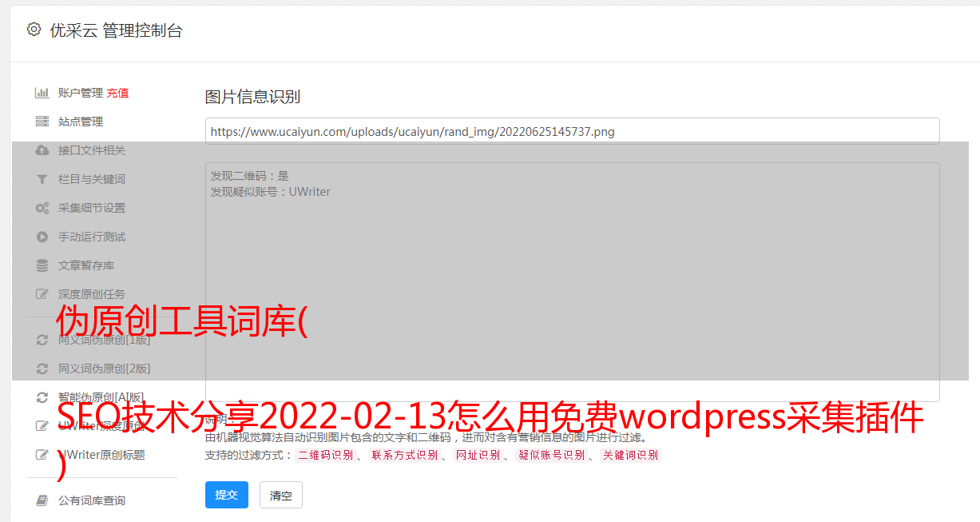Click inside the recognition result text area
This screenshot has height=522, width=980.
click(572, 281)
